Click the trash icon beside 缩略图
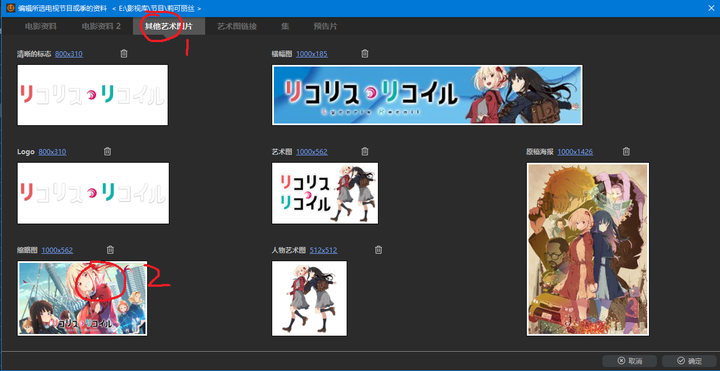This screenshot has height=371, width=720. [x=110, y=250]
